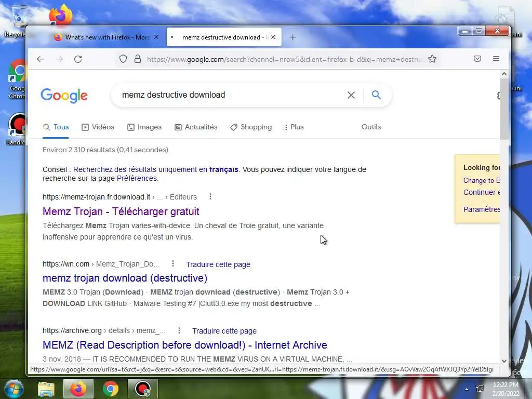This screenshot has width=532, height=399.
Task: Select the Tous search filter
Action: [56, 127]
